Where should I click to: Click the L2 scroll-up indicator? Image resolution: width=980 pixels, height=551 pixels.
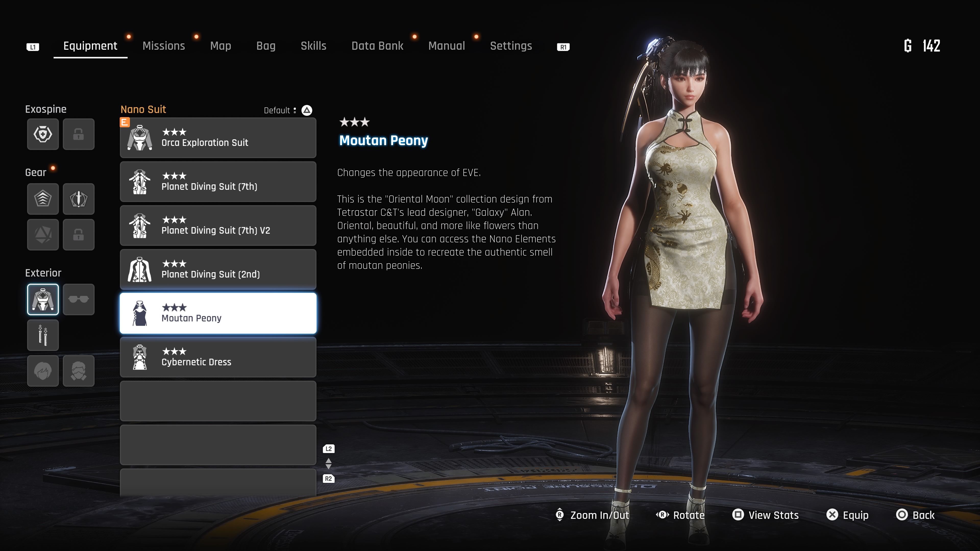(328, 449)
